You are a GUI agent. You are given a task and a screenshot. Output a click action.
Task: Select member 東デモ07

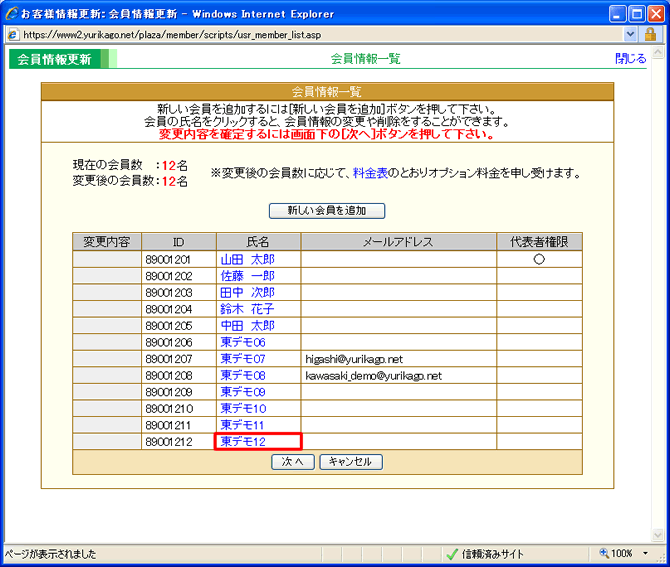[x=243, y=359]
